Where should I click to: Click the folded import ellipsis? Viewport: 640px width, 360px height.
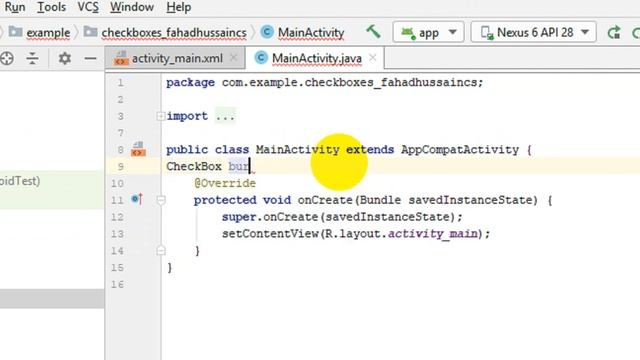pyautogui.click(x=225, y=116)
